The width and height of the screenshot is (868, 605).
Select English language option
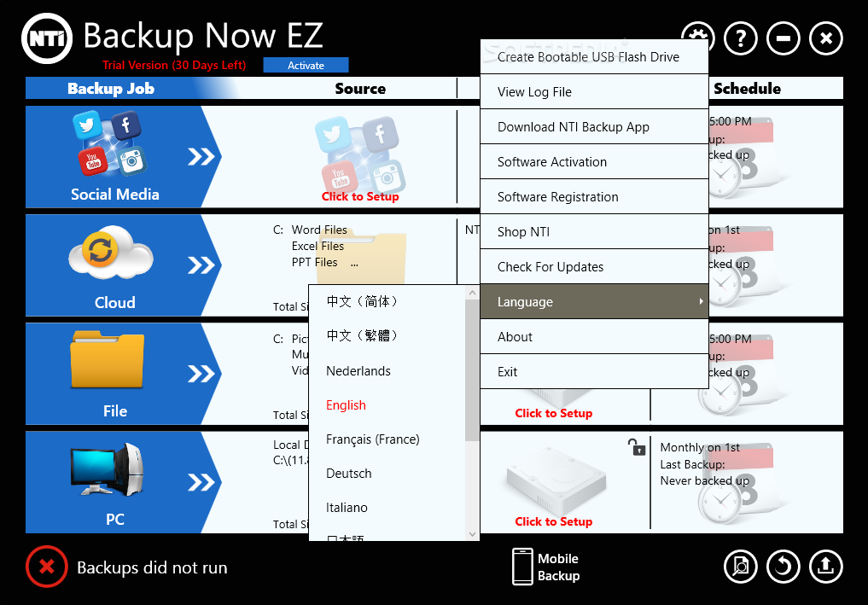(387, 404)
